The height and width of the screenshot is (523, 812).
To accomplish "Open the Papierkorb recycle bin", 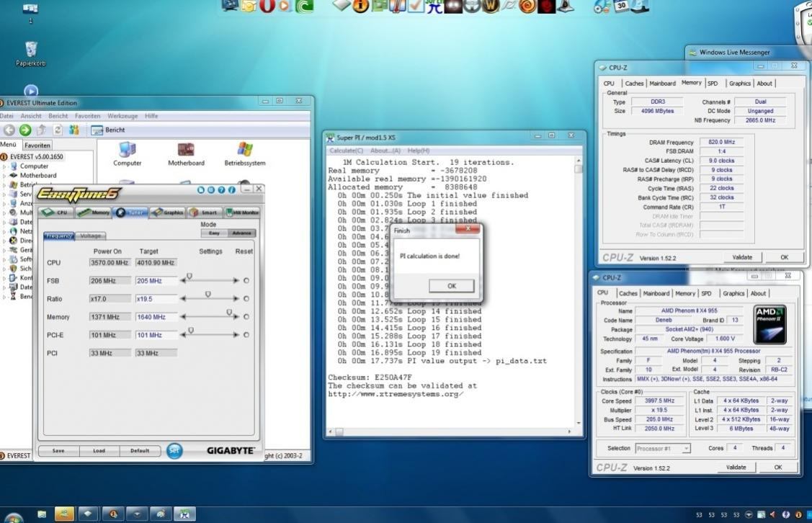I will coord(30,54).
